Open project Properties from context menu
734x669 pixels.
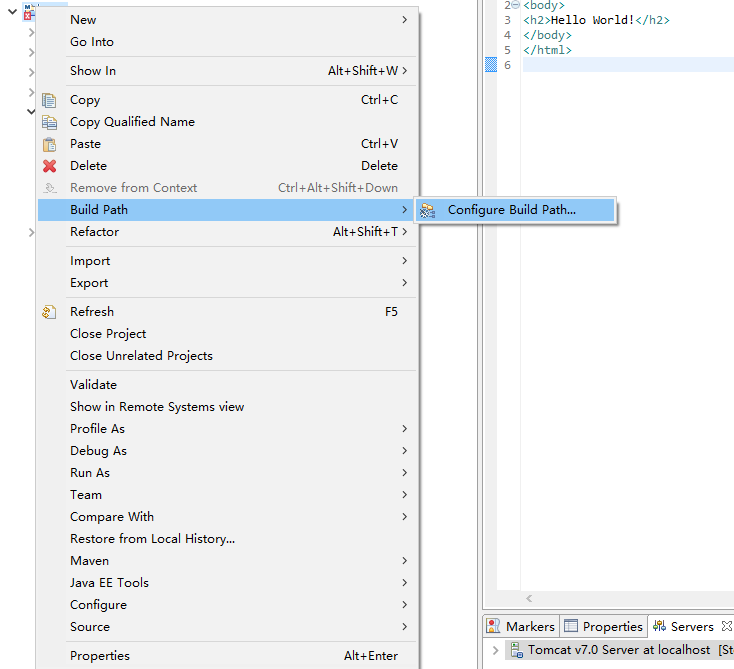227,656
